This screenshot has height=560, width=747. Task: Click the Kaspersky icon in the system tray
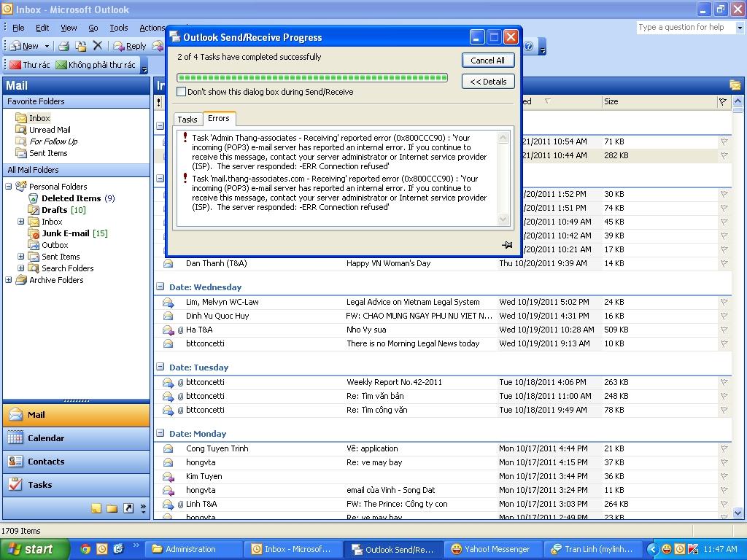pyautogui.click(x=693, y=549)
